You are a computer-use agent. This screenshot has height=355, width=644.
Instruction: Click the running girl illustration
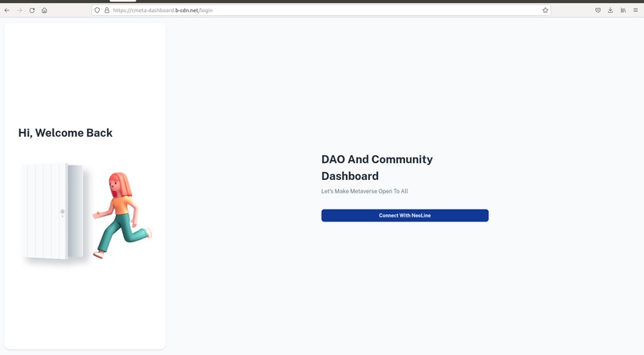pos(121,215)
